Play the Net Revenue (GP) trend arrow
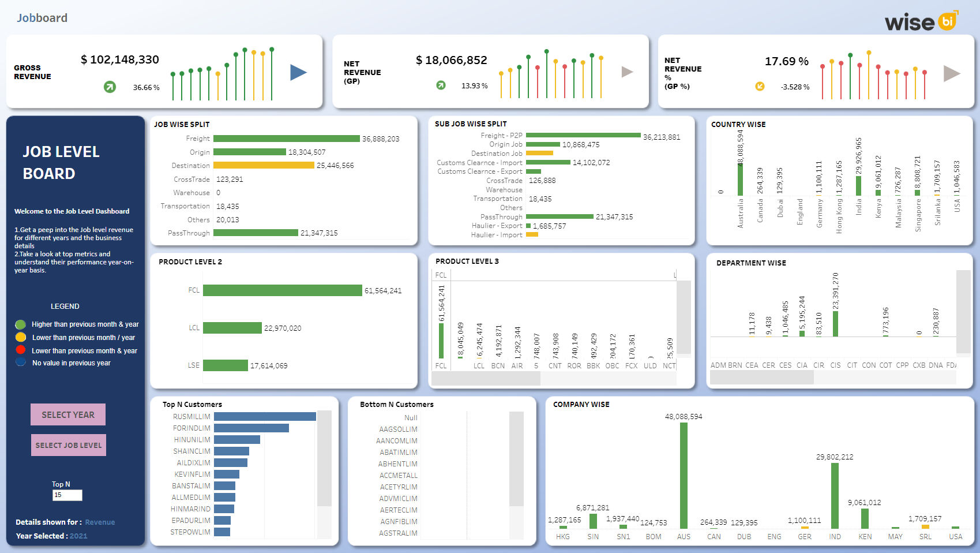This screenshot has height=553, width=980. pyautogui.click(x=626, y=72)
